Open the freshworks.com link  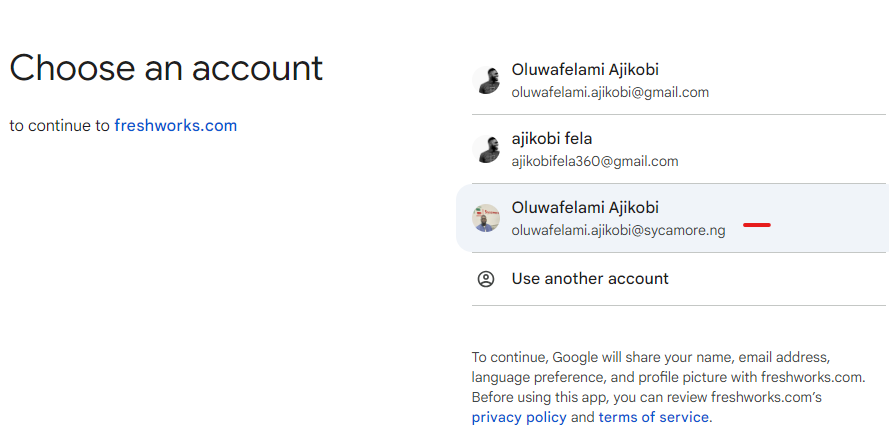176,125
